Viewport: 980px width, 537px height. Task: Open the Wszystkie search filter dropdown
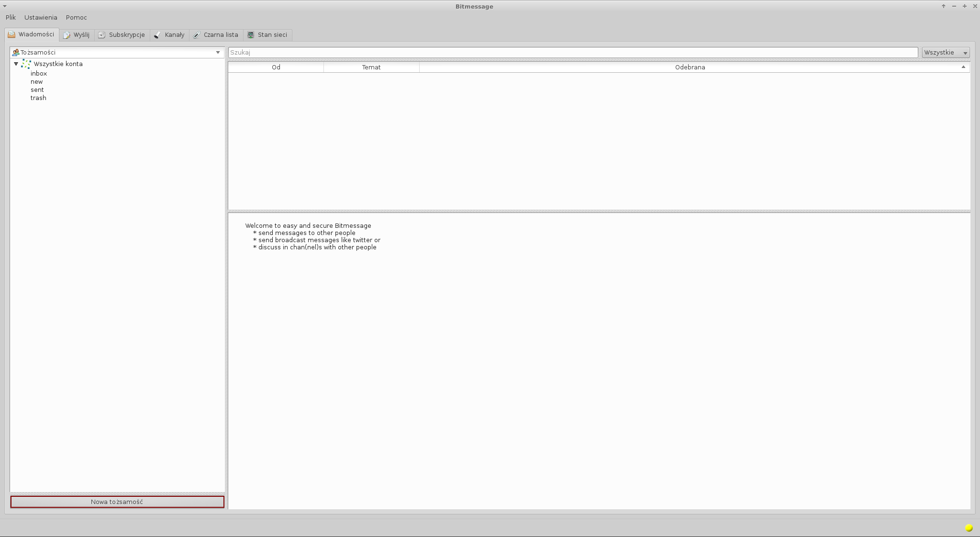946,52
